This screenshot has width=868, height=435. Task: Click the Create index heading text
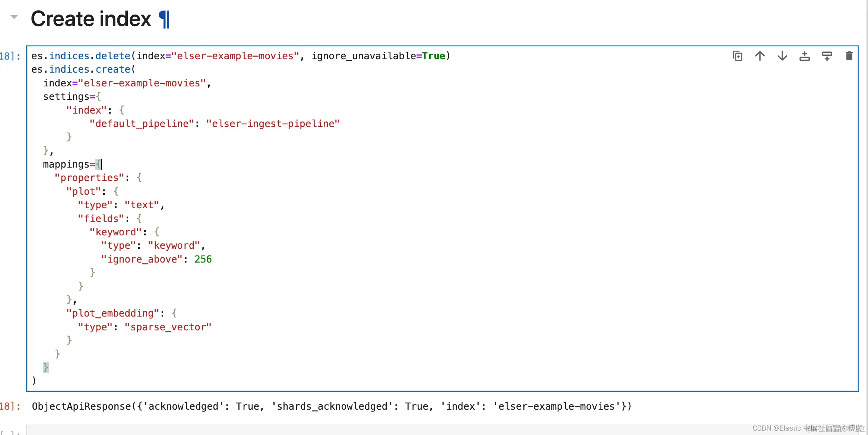(91, 19)
